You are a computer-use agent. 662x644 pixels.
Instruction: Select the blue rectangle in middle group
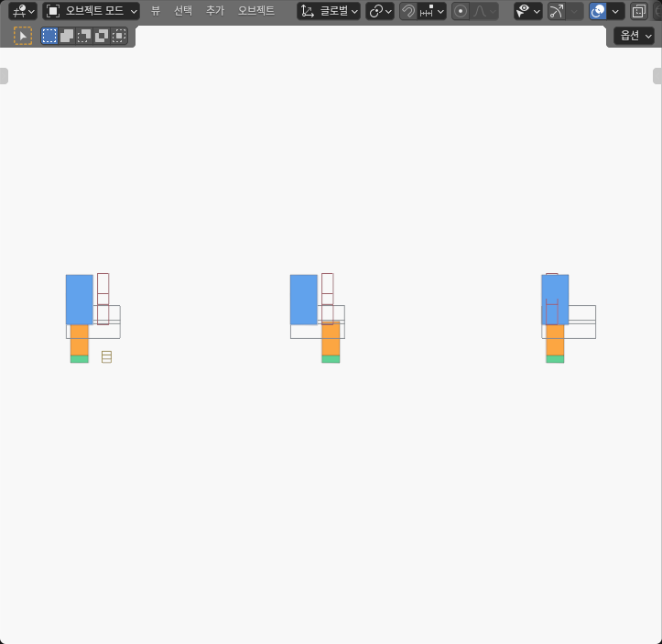point(304,300)
